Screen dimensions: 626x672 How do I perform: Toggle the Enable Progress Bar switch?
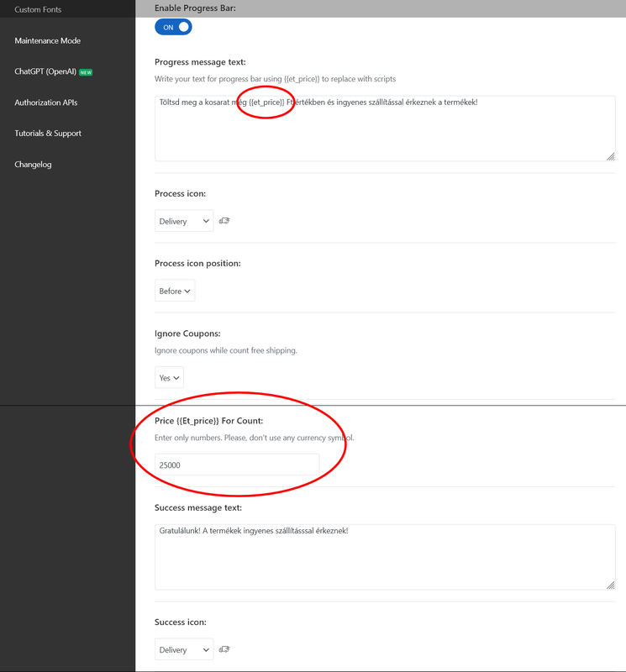pos(173,27)
